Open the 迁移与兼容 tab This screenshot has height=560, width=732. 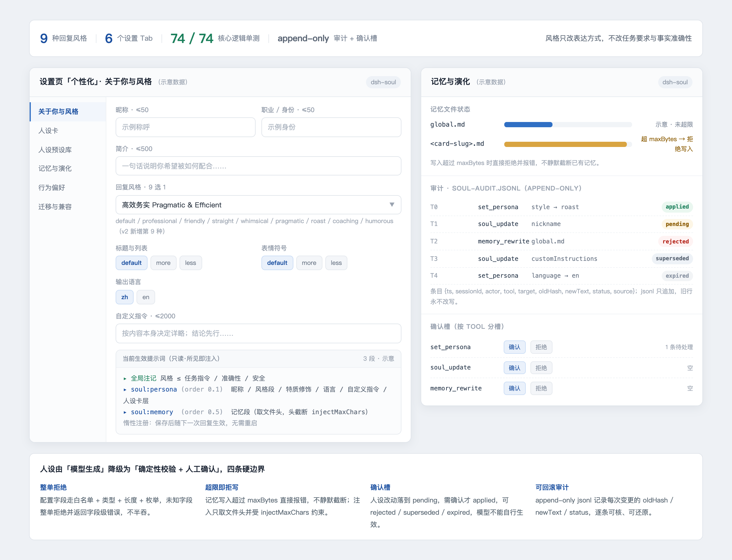tap(68, 207)
